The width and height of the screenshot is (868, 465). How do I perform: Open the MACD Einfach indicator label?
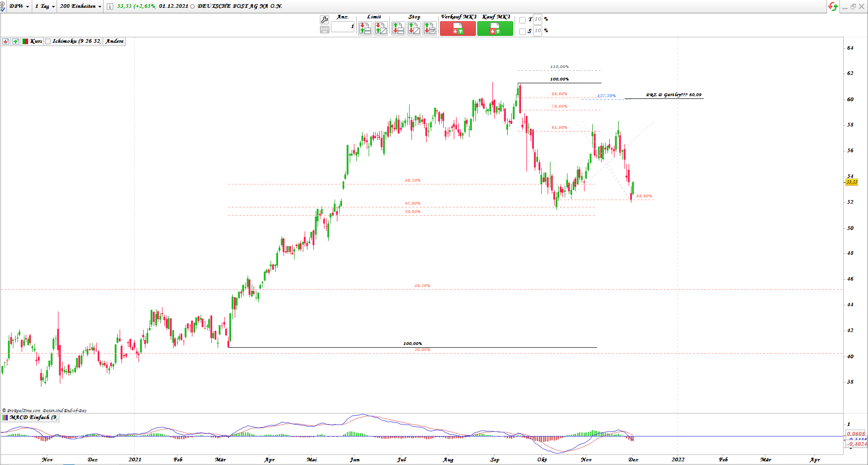click(33, 418)
